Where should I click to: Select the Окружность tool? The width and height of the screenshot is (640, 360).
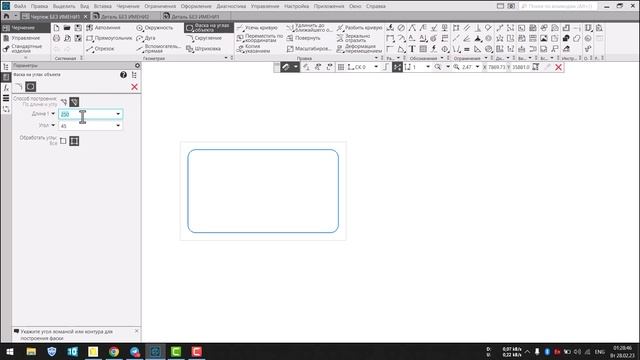[155, 28]
